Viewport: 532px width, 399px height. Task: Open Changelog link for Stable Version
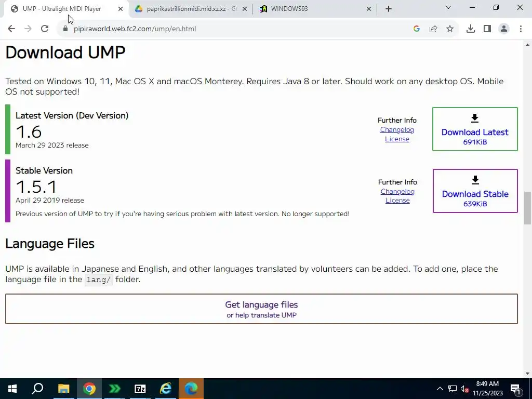pyautogui.click(x=397, y=191)
